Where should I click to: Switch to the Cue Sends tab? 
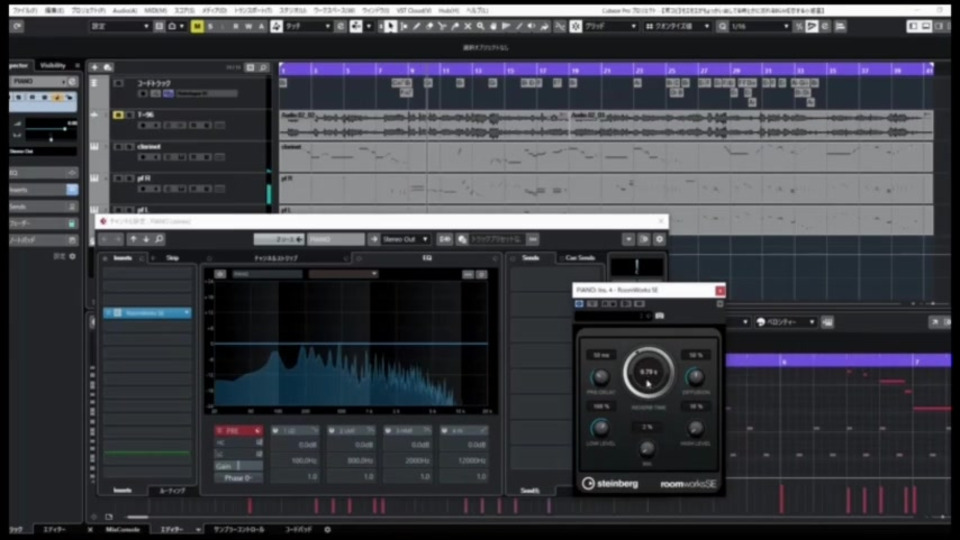point(580,258)
